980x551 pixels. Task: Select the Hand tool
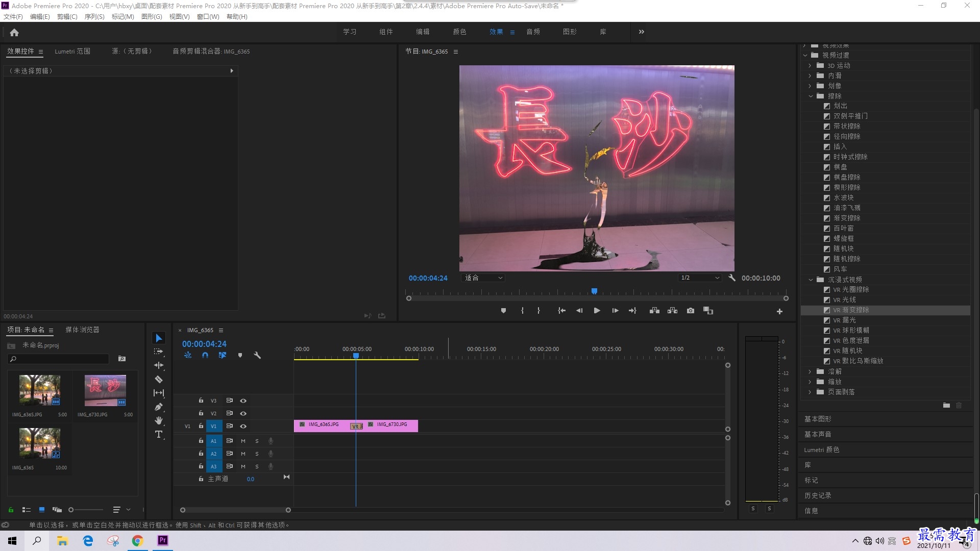159,420
